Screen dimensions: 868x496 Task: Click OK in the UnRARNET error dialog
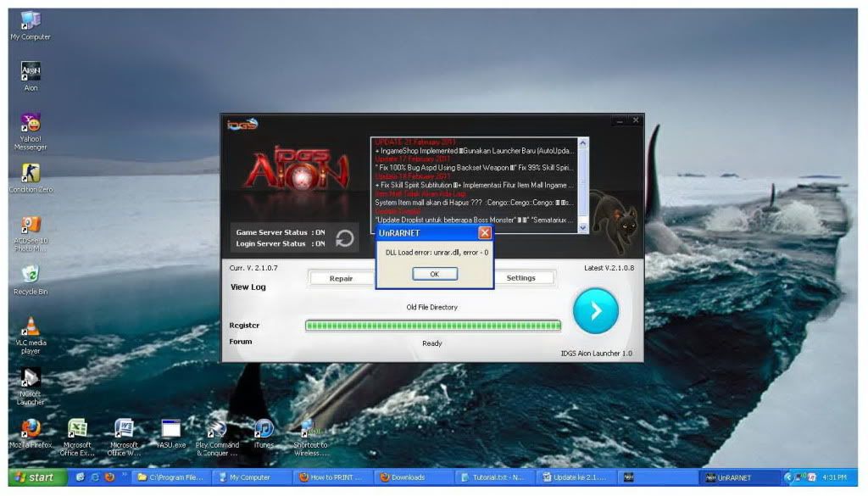coord(434,274)
